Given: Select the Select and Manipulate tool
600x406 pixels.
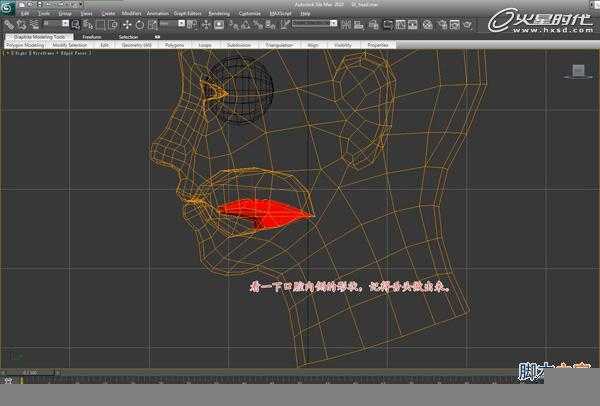Looking at the screenshot, I should 206,25.
